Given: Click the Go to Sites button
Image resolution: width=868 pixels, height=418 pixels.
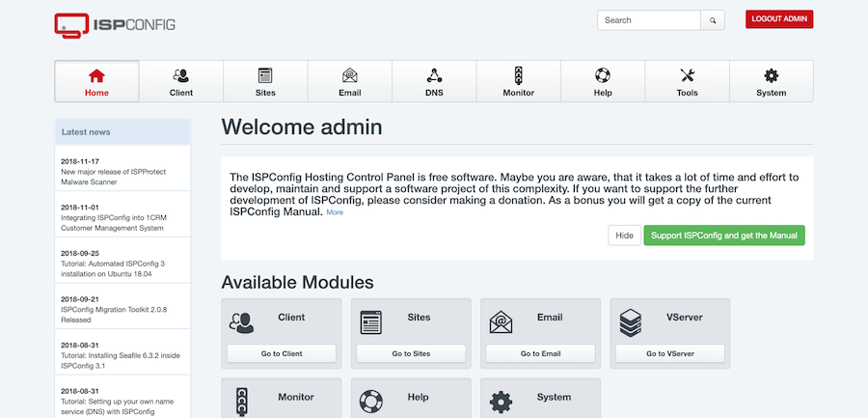Looking at the screenshot, I should (x=411, y=353).
